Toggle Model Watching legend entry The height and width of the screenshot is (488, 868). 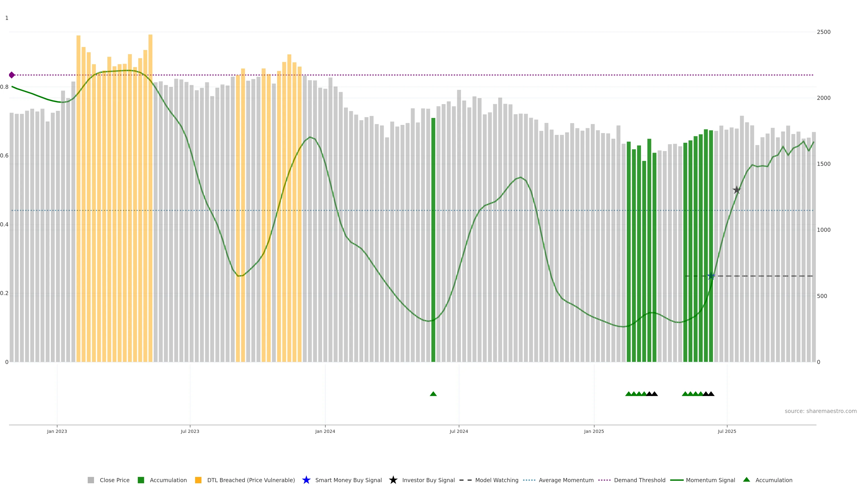pyautogui.click(x=496, y=480)
